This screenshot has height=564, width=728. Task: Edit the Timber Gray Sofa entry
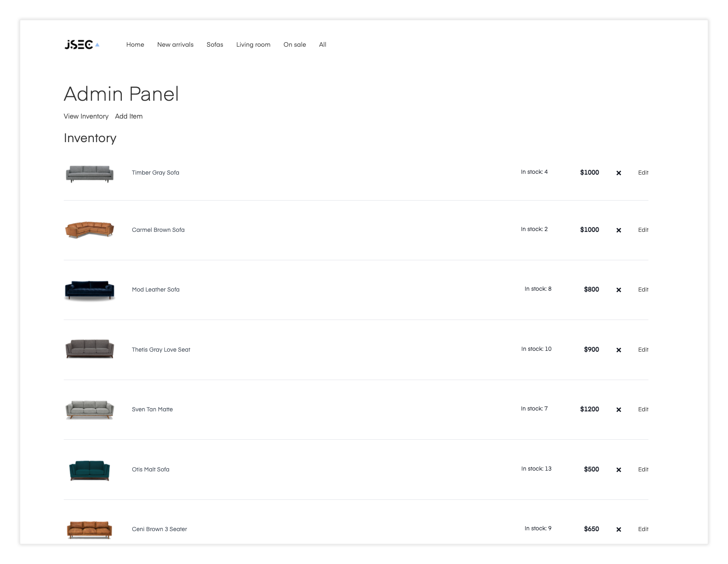coord(643,173)
